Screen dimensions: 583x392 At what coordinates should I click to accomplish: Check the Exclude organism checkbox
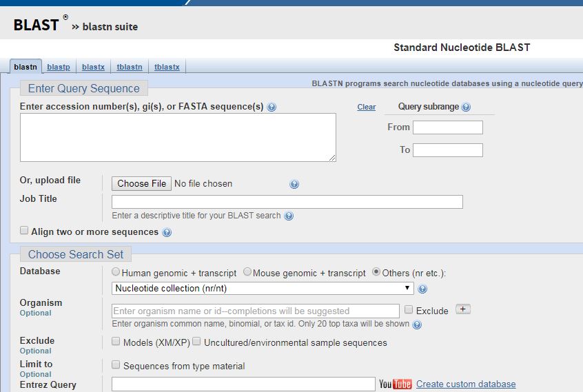tap(409, 310)
